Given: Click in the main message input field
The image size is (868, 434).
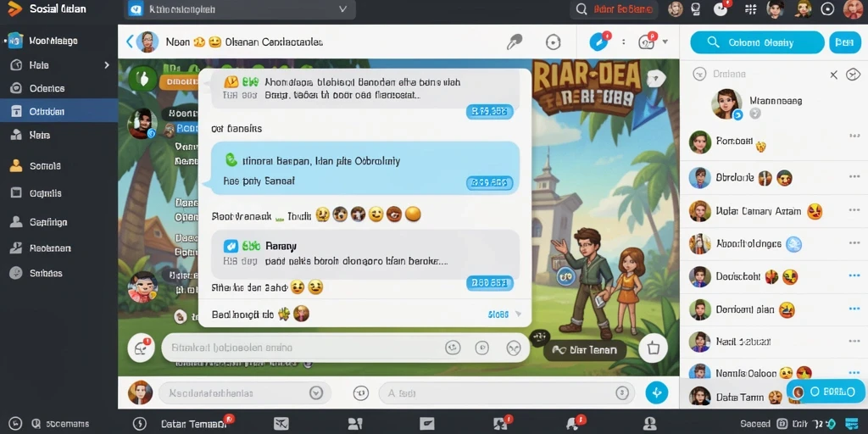Looking at the screenshot, I should (303, 348).
